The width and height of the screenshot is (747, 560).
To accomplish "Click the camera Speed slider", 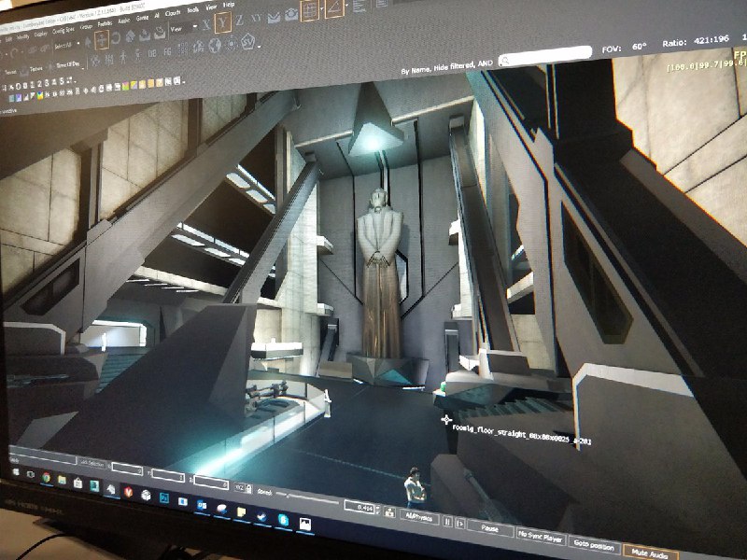I will (x=307, y=497).
